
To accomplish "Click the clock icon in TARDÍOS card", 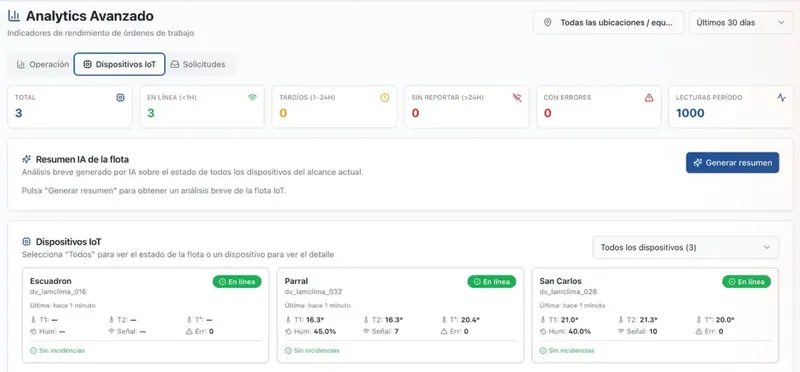I will click(385, 97).
